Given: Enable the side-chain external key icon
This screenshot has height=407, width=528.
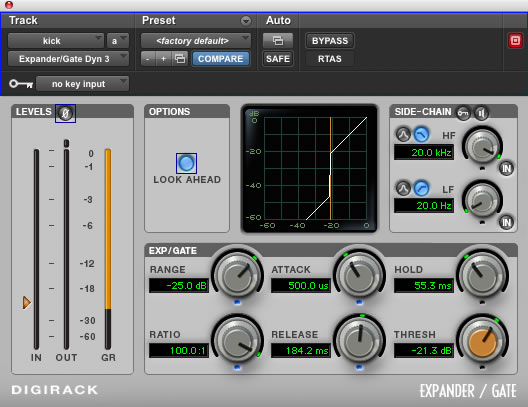Looking at the screenshot, I should coord(463,113).
